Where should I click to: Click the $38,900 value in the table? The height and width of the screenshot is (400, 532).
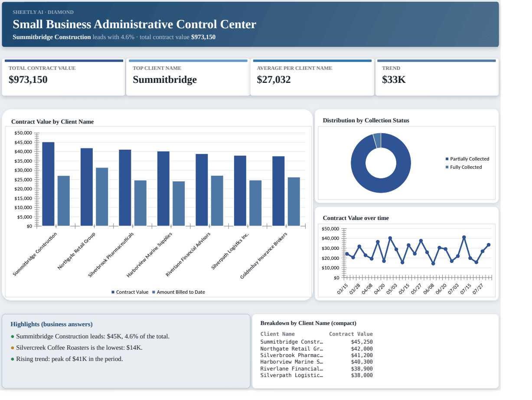click(x=362, y=369)
